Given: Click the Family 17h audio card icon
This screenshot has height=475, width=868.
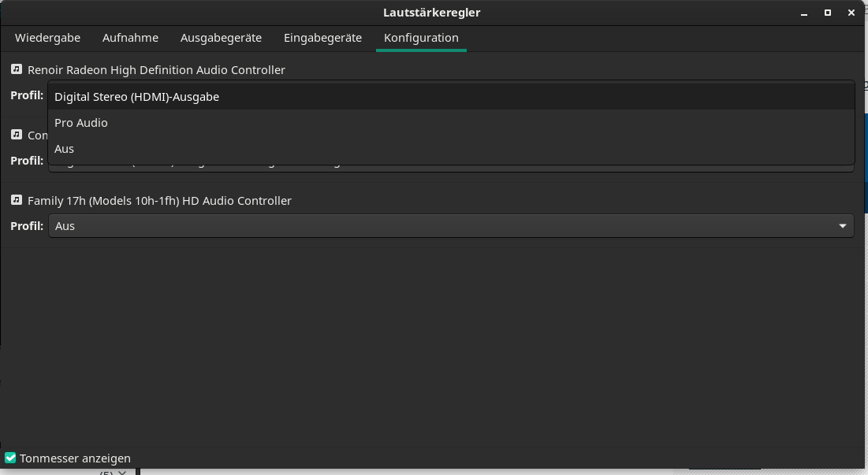Looking at the screenshot, I should click(x=17, y=199).
